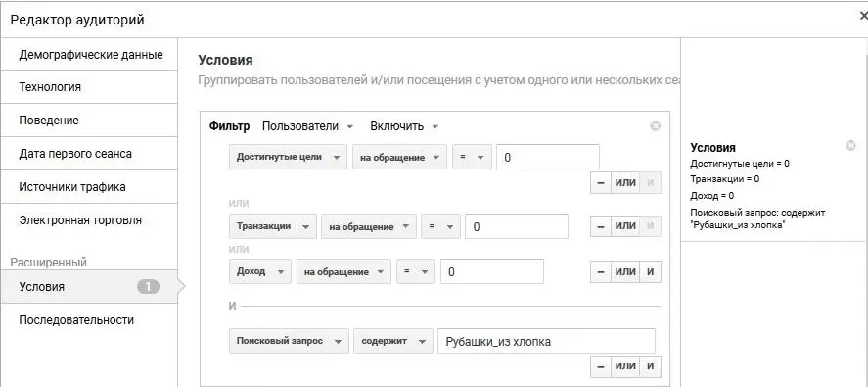868x387 pixels.
Task: Click summary line Достигнутые цели = 0
Action: click(x=740, y=164)
